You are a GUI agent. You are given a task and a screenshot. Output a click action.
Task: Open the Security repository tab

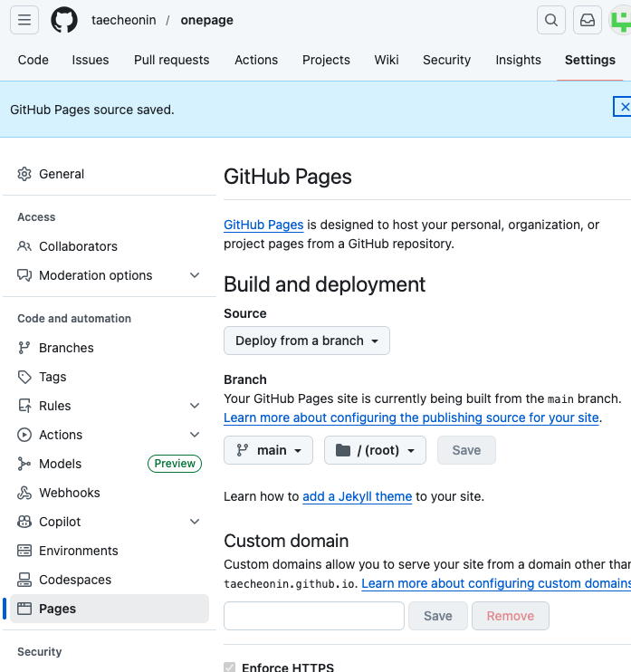pos(447,60)
